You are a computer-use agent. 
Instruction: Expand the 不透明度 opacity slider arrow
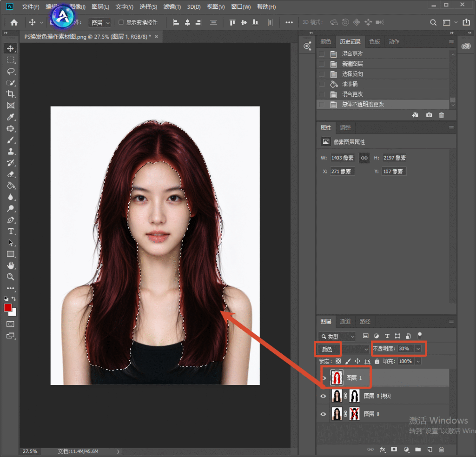418,349
